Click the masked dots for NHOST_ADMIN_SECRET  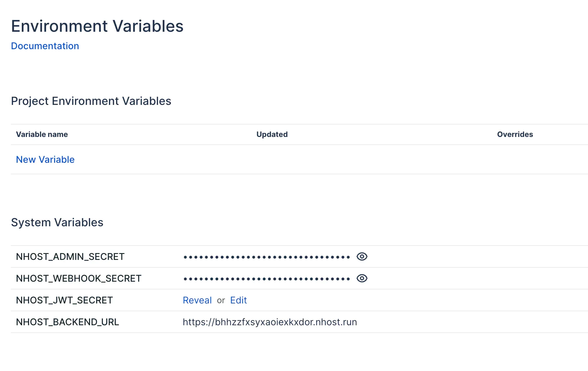(267, 256)
